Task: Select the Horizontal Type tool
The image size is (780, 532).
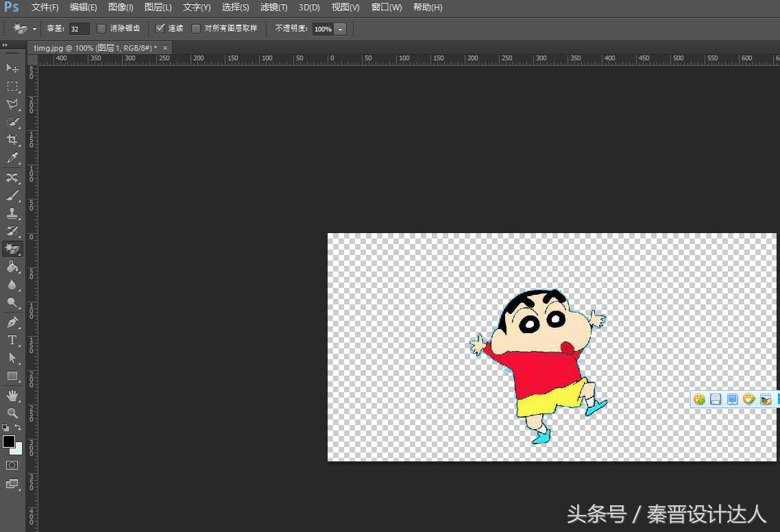Action: (x=12, y=340)
